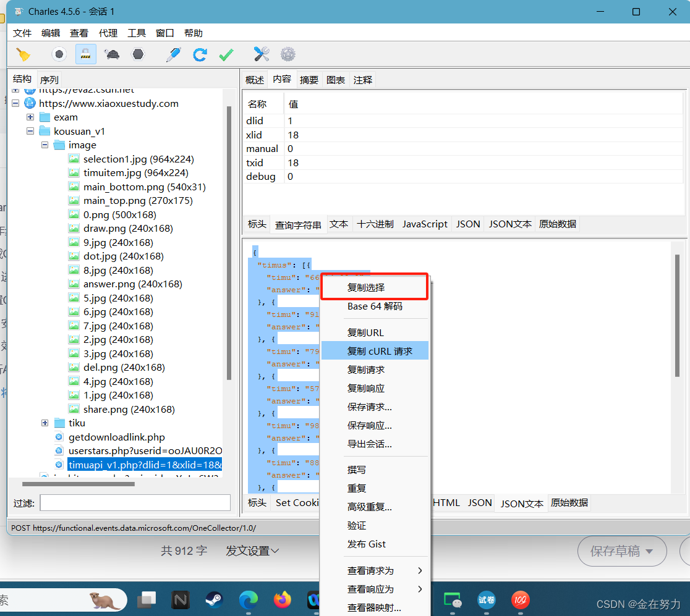Viewport: 690px width, 616px height.
Task: Open 发文设置 dropdown in background editor
Action: pos(252,551)
